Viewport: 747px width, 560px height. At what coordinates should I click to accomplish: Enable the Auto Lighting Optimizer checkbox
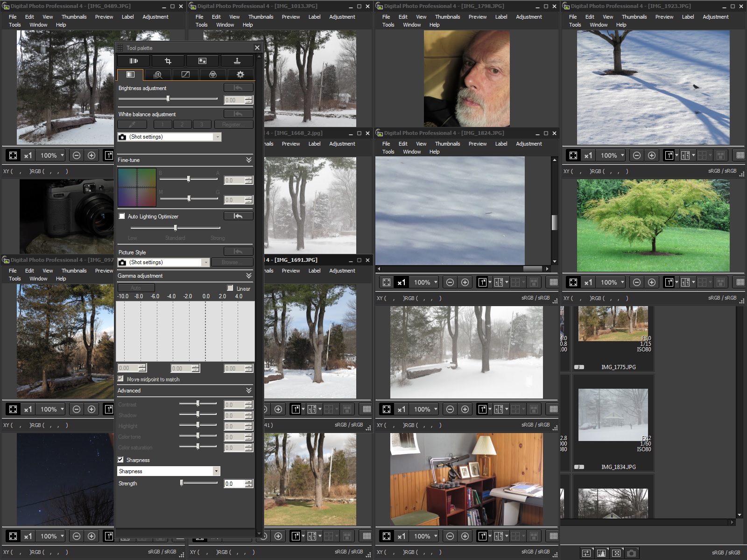[x=122, y=216]
